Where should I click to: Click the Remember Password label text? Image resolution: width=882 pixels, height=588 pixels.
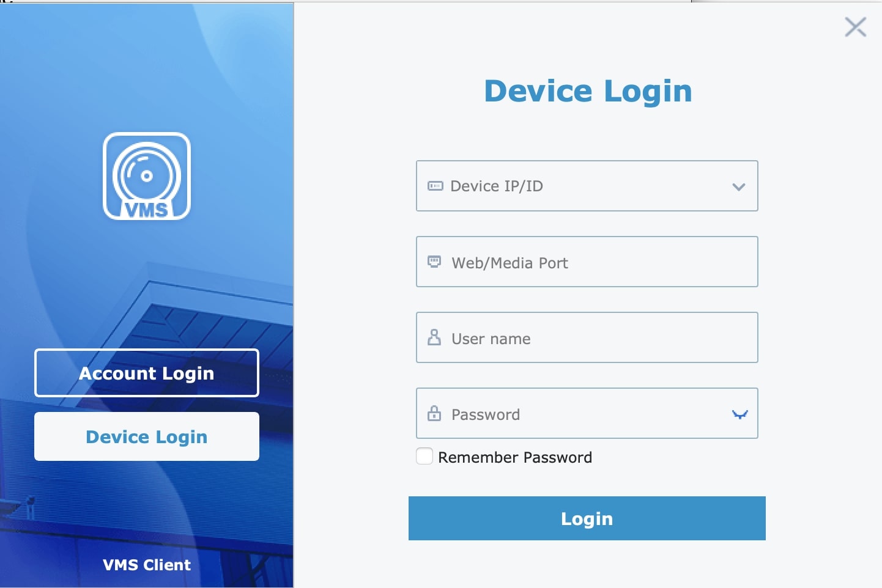click(x=515, y=457)
